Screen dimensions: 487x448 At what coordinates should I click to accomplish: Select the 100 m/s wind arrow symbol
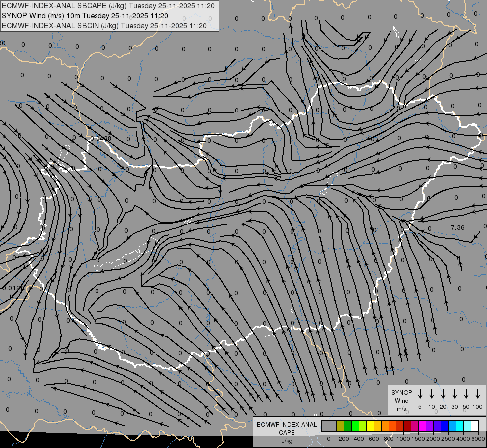478,394
